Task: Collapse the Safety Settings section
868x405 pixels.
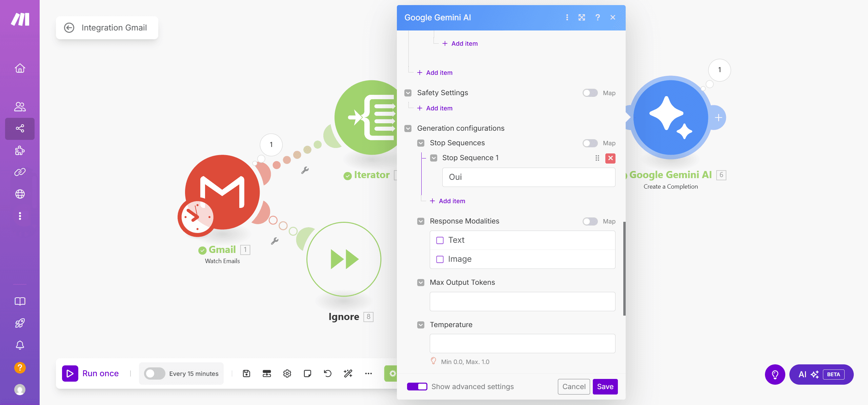Action: [x=408, y=93]
